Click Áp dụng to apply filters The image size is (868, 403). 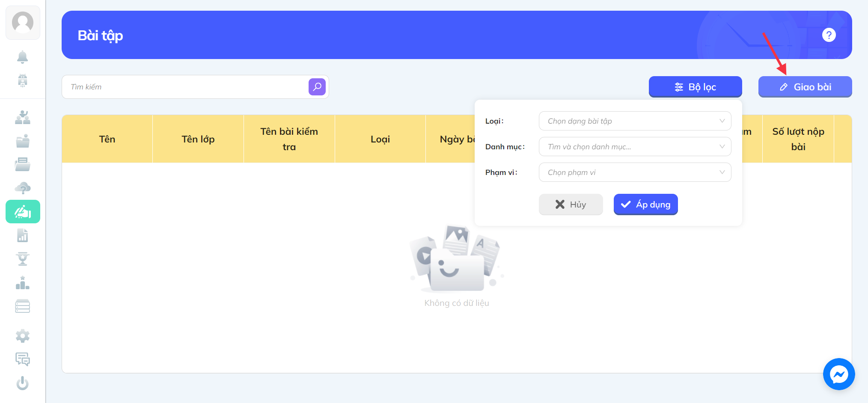pos(646,204)
